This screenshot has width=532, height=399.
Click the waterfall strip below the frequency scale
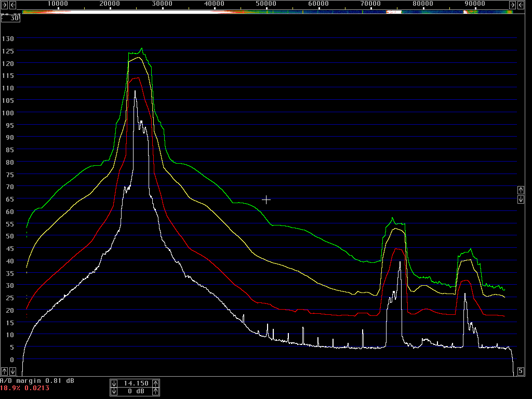click(x=268, y=12)
